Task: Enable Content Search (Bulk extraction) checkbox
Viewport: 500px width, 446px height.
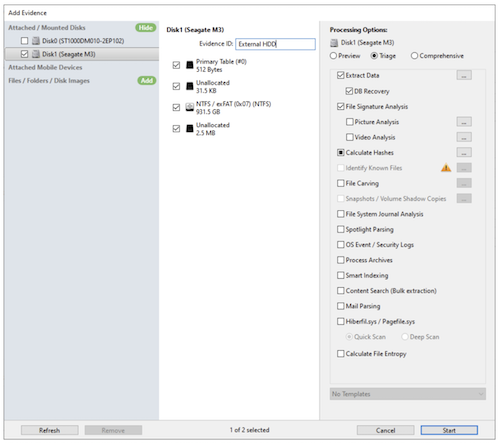Action: coord(340,291)
